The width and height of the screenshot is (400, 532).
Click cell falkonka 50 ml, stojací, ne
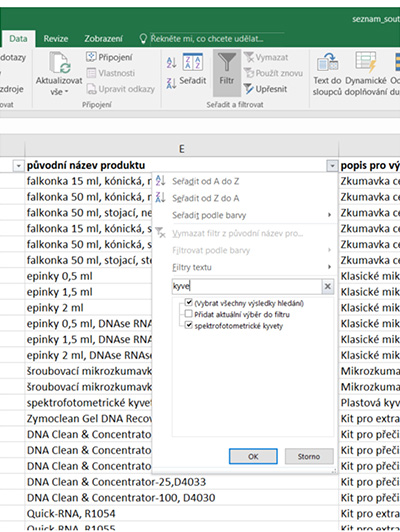[89, 213]
